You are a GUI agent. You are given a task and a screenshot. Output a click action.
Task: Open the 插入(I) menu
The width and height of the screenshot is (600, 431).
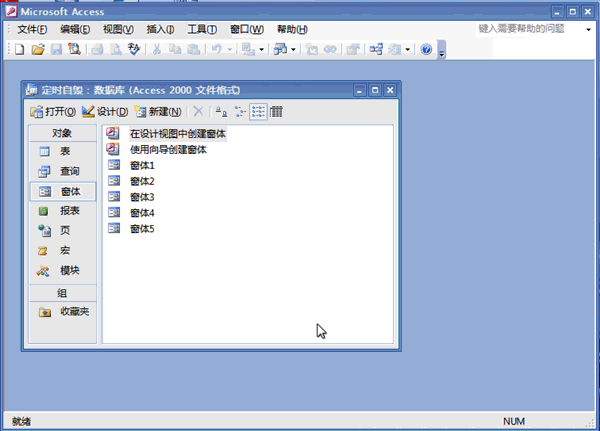click(x=160, y=29)
